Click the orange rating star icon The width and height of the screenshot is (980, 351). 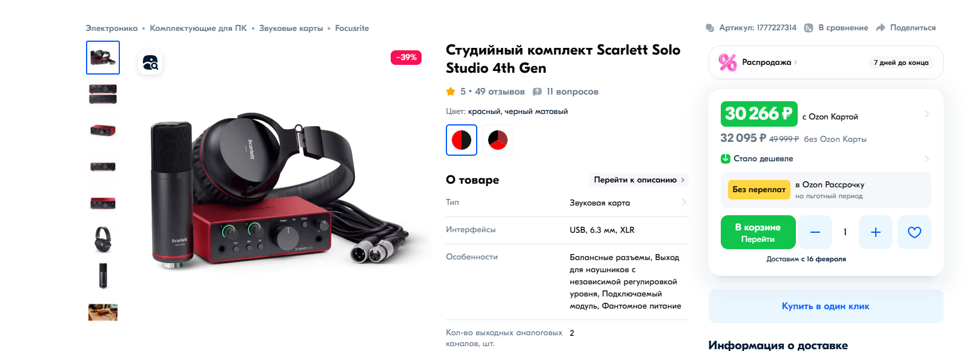[451, 92]
